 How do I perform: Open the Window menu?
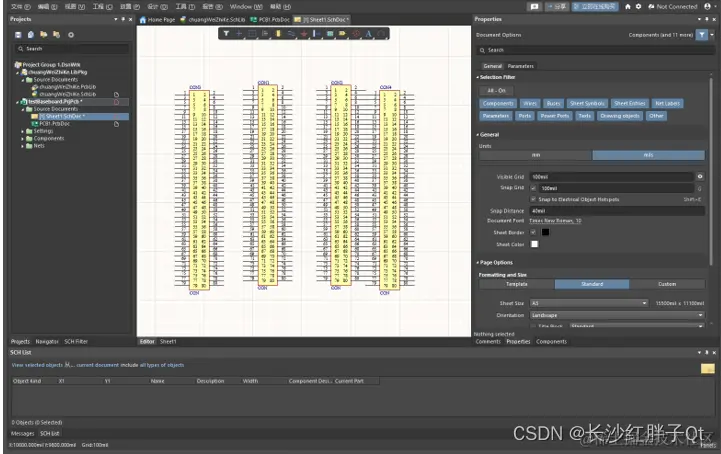(x=246, y=6)
